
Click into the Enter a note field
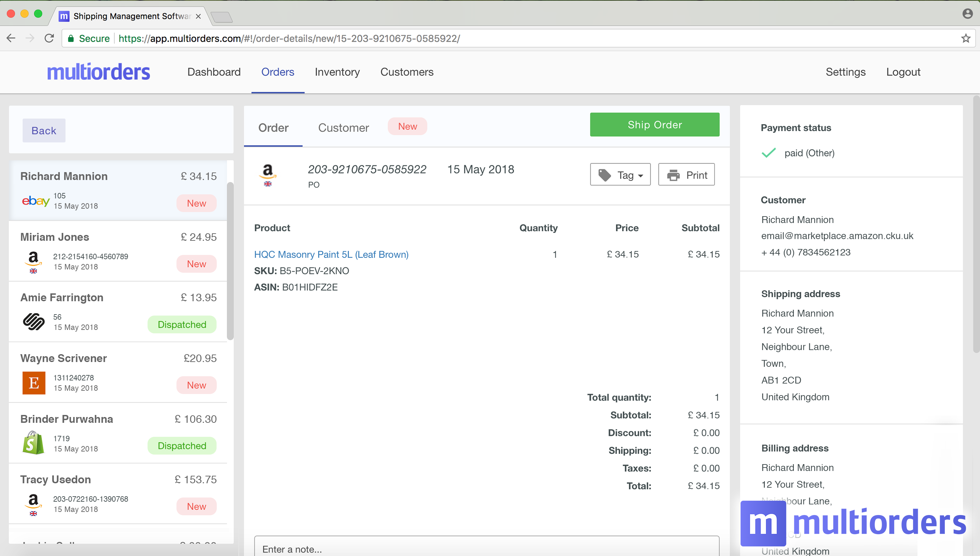[486, 548]
